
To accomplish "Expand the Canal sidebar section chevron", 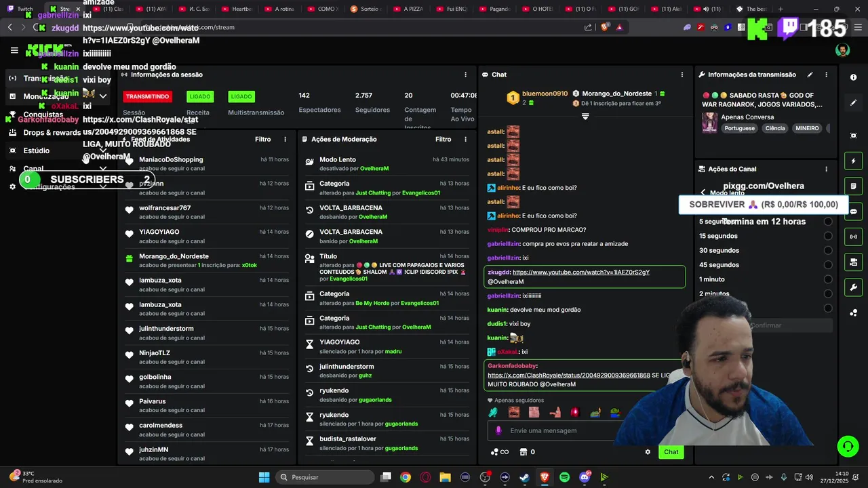I will click(x=103, y=169).
